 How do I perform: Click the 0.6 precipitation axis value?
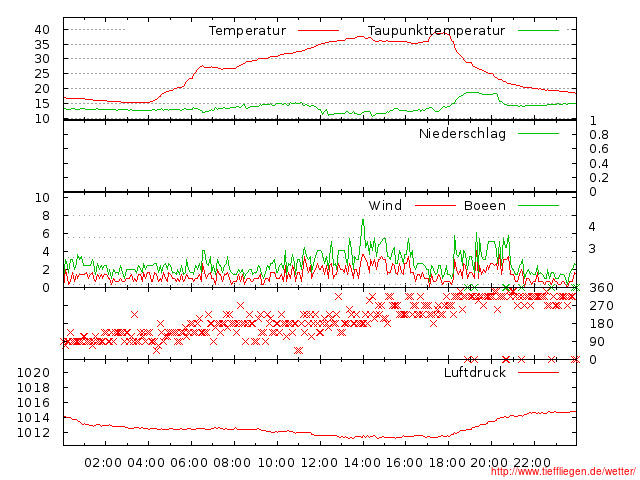[599, 149]
